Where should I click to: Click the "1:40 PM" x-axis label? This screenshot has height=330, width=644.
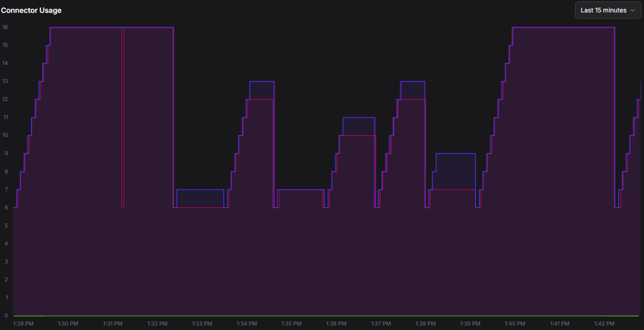515,324
